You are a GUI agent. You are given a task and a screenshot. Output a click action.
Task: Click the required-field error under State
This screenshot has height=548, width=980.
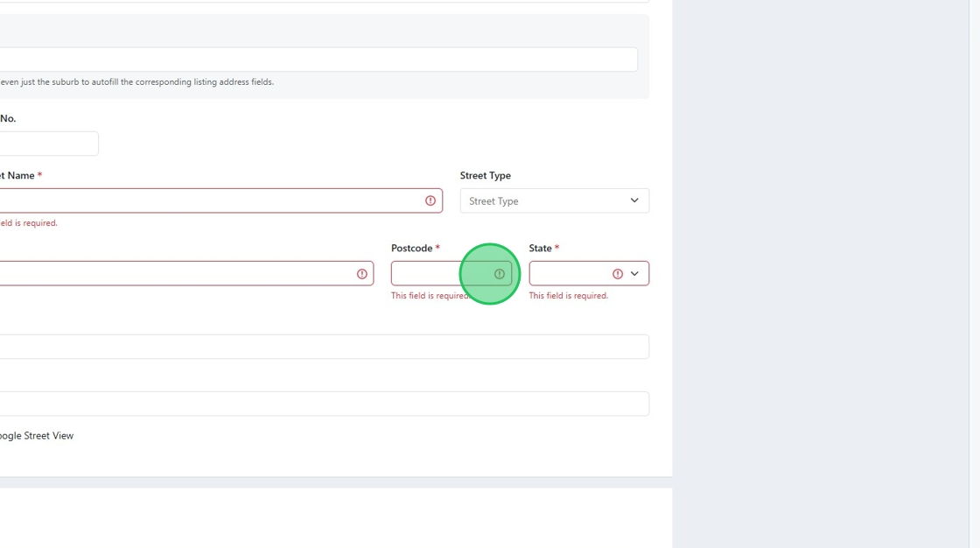point(569,296)
